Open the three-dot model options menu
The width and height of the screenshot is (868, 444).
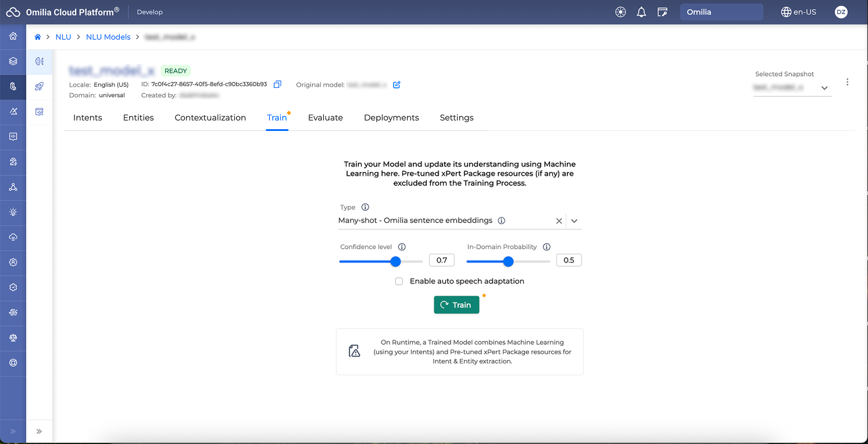[847, 82]
